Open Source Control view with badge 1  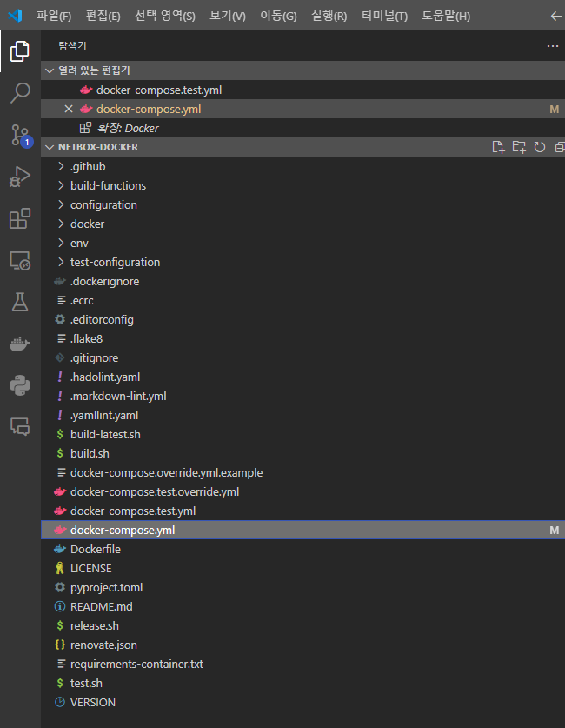point(20,135)
